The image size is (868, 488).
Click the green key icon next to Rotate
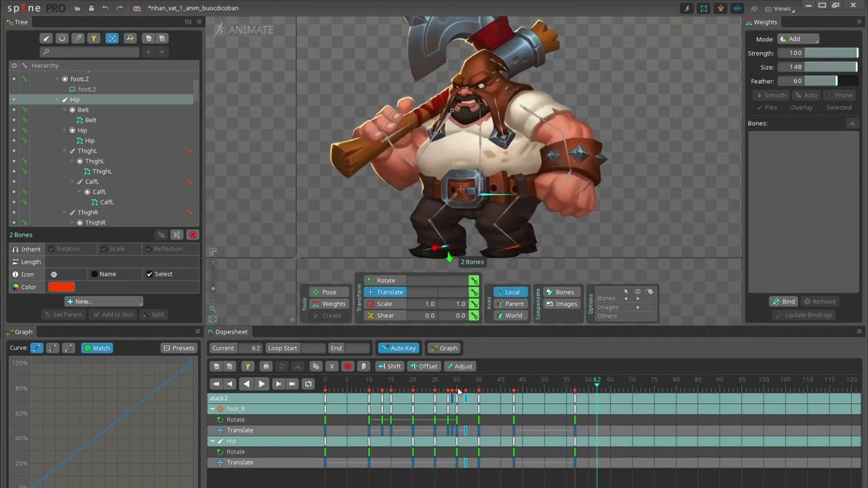(473, 281)
